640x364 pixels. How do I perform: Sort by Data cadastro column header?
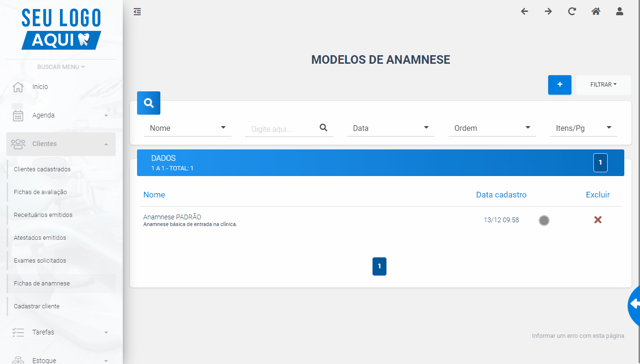click(501, 195)
